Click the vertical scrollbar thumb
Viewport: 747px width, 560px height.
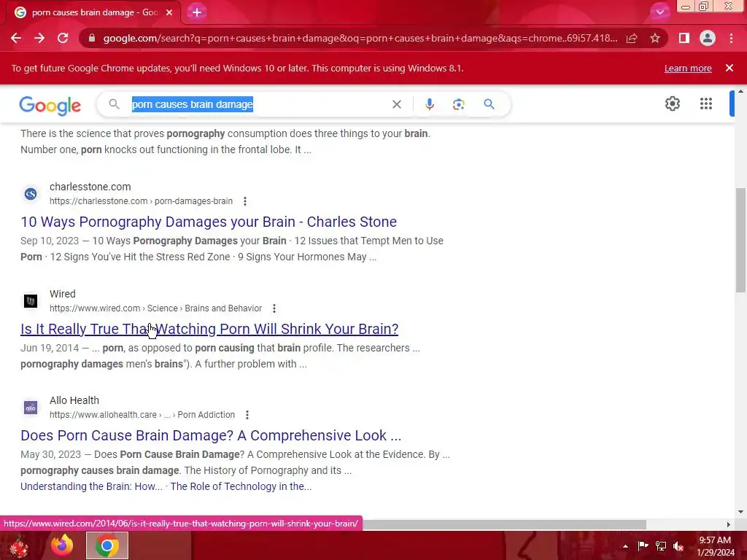(740, 240)
